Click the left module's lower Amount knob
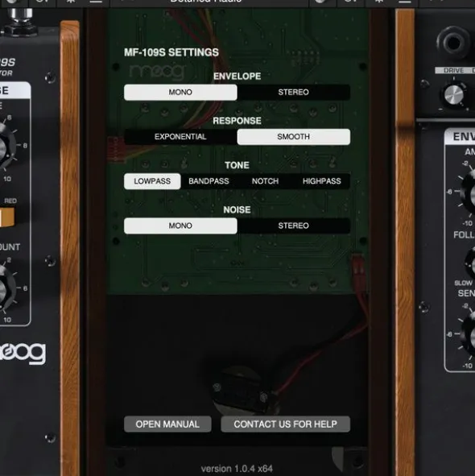 [x=6, y=288]
